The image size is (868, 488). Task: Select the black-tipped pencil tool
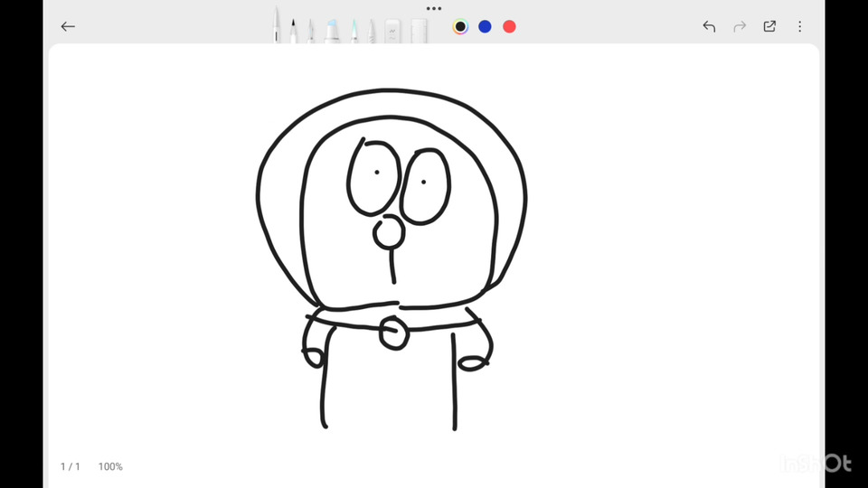click(x=293, y=31)
